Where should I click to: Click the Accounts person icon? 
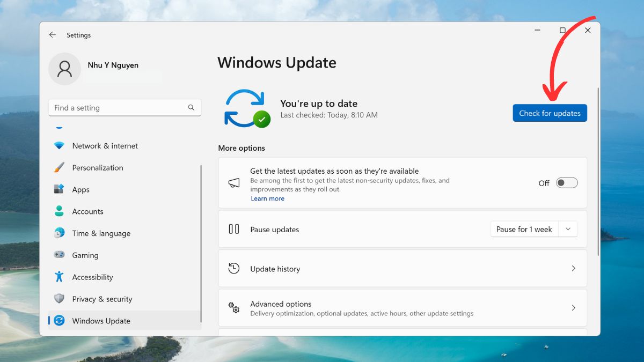click(59, 211)
